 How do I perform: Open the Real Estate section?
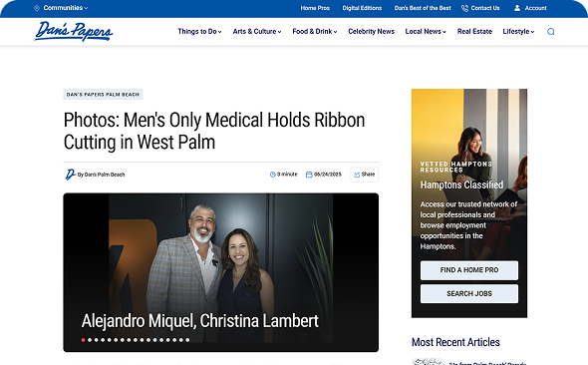[x=474, y=32]
